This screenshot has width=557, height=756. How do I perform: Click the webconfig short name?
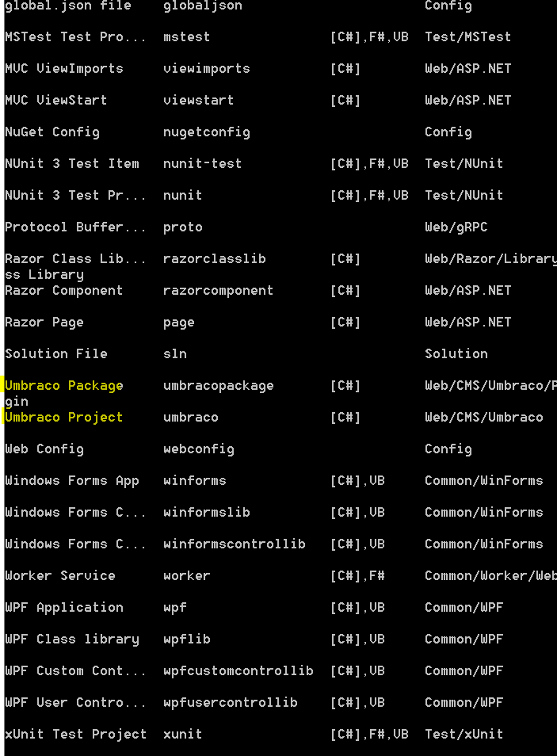point(199,449)
